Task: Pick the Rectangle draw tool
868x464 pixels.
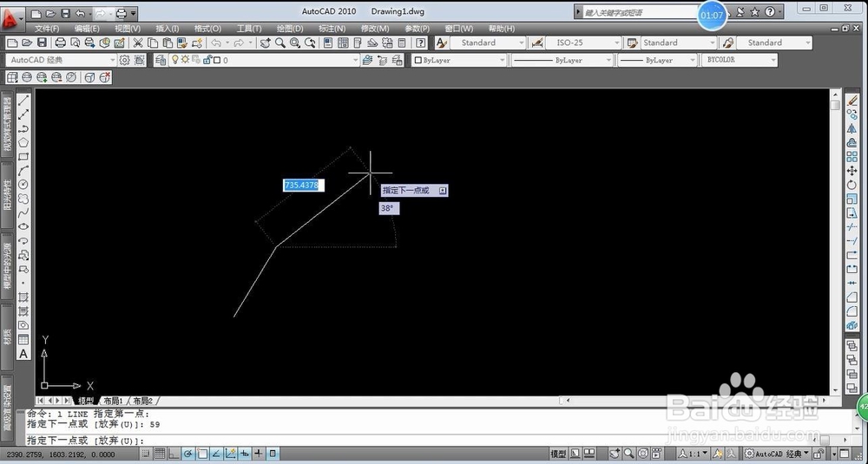Action: [23, 156]
